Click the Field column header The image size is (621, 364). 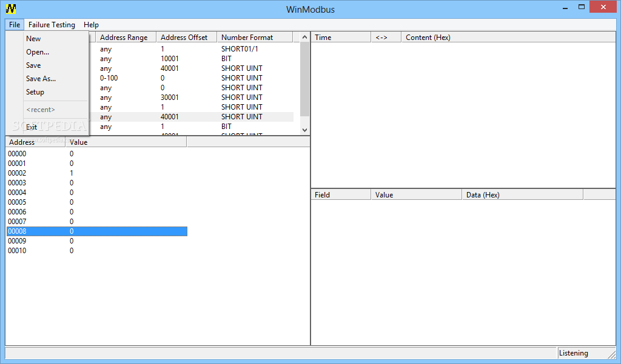[341, 194]
